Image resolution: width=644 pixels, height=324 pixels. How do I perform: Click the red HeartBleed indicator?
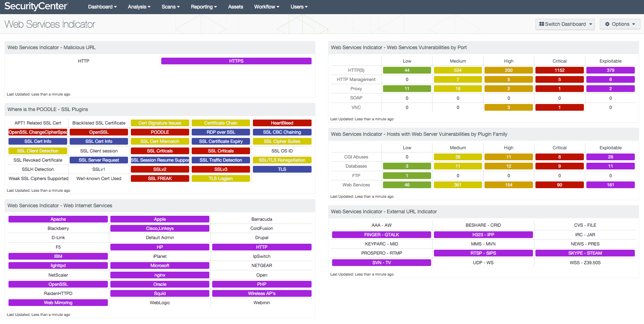coord(282,123)
